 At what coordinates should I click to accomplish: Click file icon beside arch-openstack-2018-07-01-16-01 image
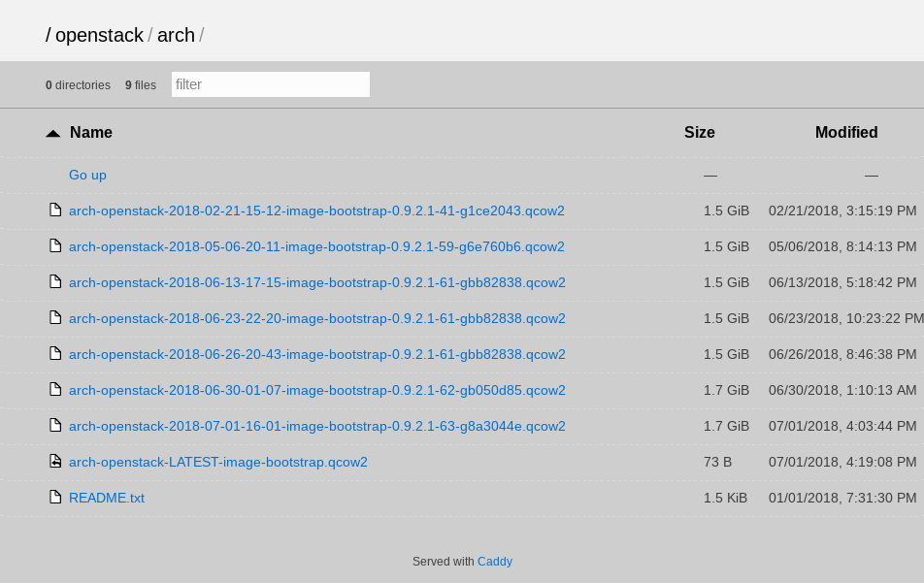coord(55,425)
